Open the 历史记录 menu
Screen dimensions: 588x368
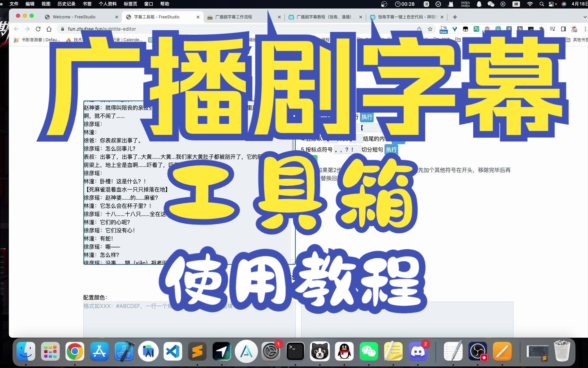tap(66, 4)
